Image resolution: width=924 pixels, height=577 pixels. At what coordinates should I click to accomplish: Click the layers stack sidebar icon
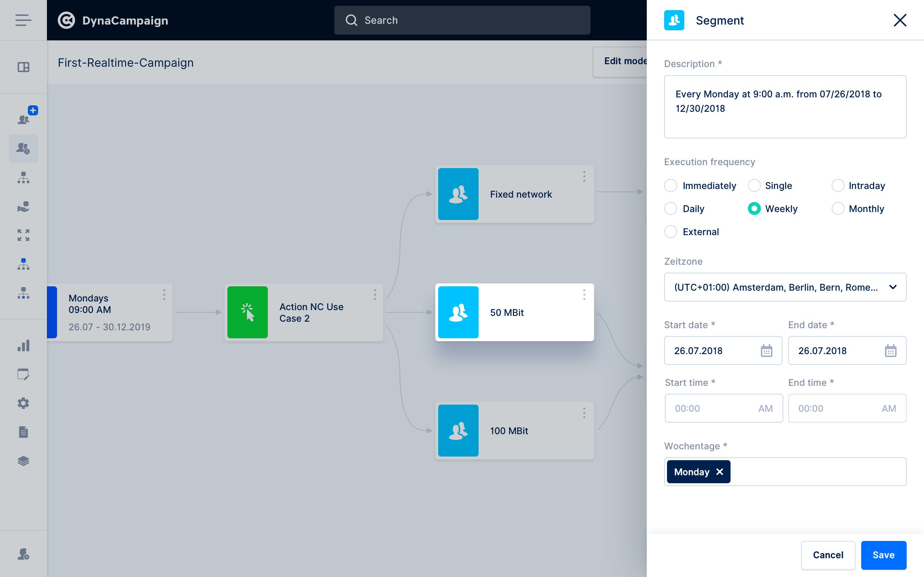tap(23, 461)
